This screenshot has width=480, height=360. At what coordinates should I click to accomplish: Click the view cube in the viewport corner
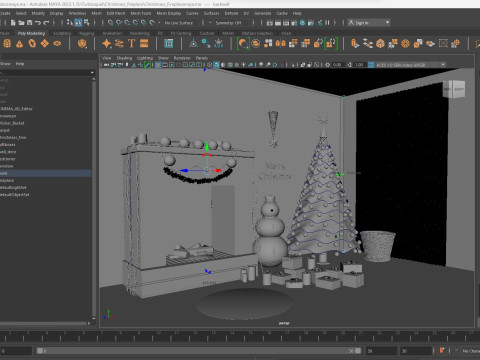[454, 89]
